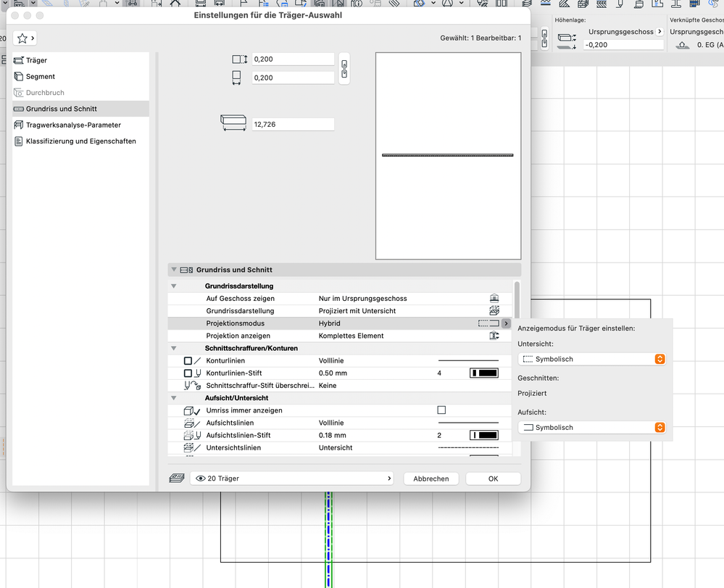Image resolution: width=724 pixels, height=588 pixels.
Task: Toggle the eye icon in the layer selector
Action: [201, 479]
